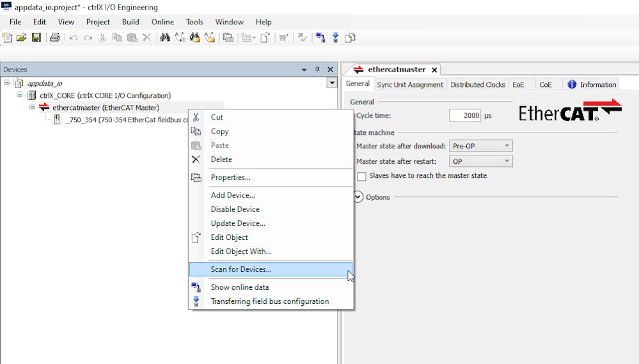The image size is (639, 364).
Task: Click the Show online data toolbar icon
Action: 320,38
